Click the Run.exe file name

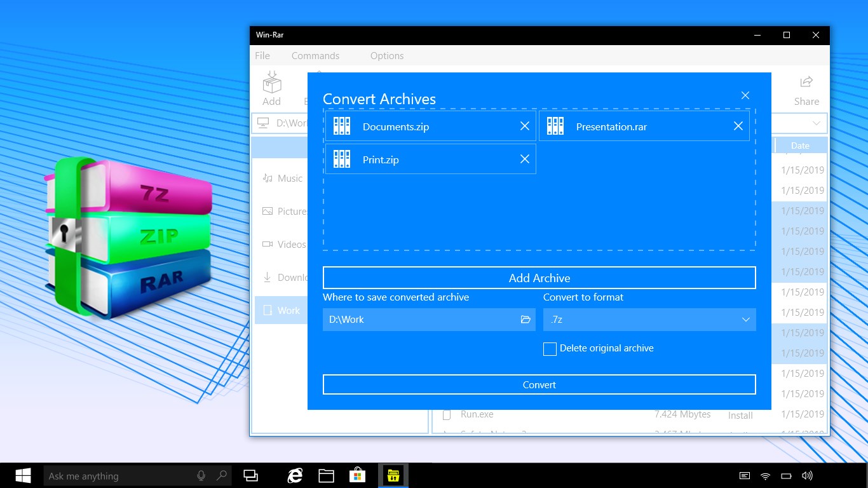tap(477, 414)
